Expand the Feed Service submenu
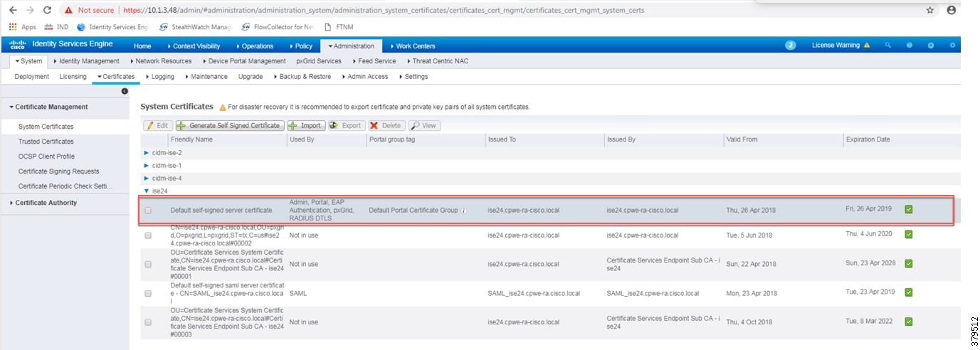 tap(374, 61)
